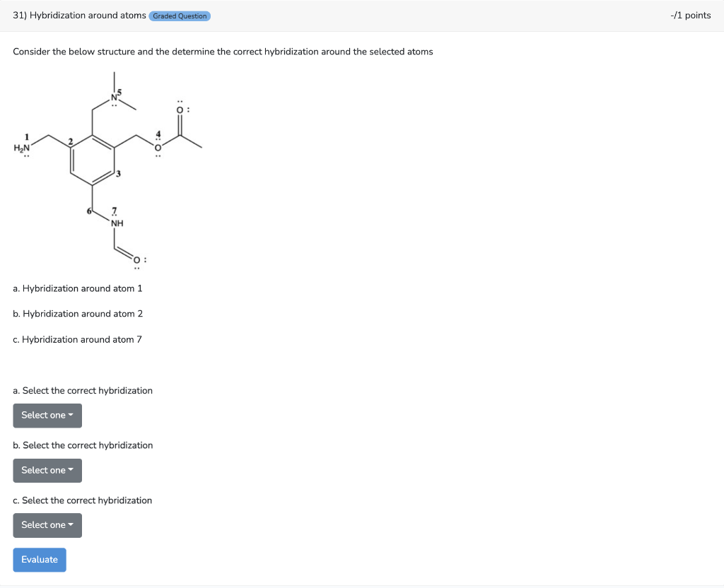Click the H2N group in the molecule
This screenshot has width=724, height=588.
21,147
